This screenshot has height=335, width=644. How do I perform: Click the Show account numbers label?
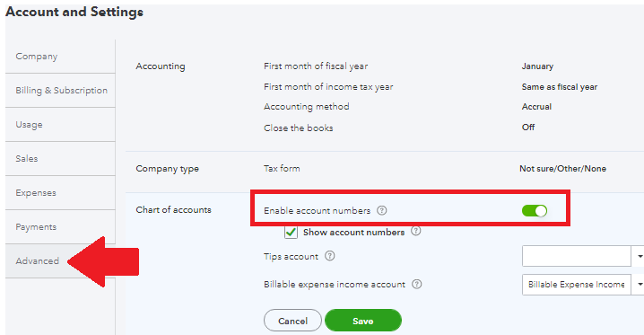pos(353,233)
